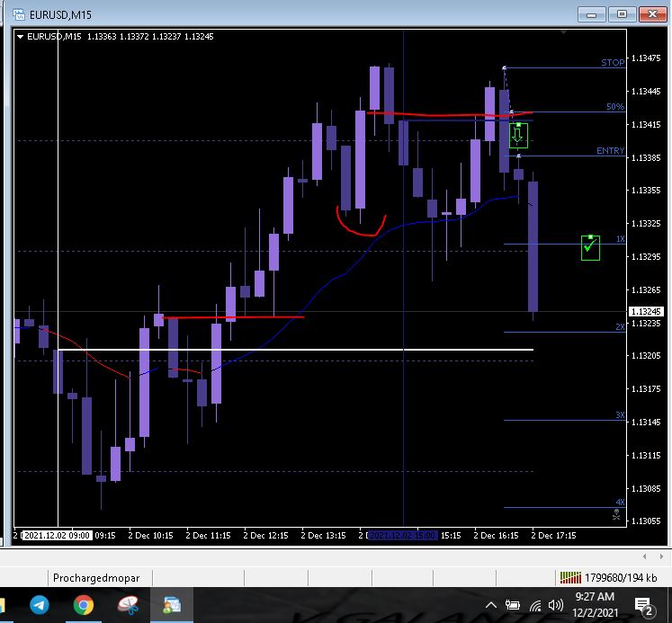Click the 1.13295 price axis label
672x623 pixels.
[x=646, y=257]
